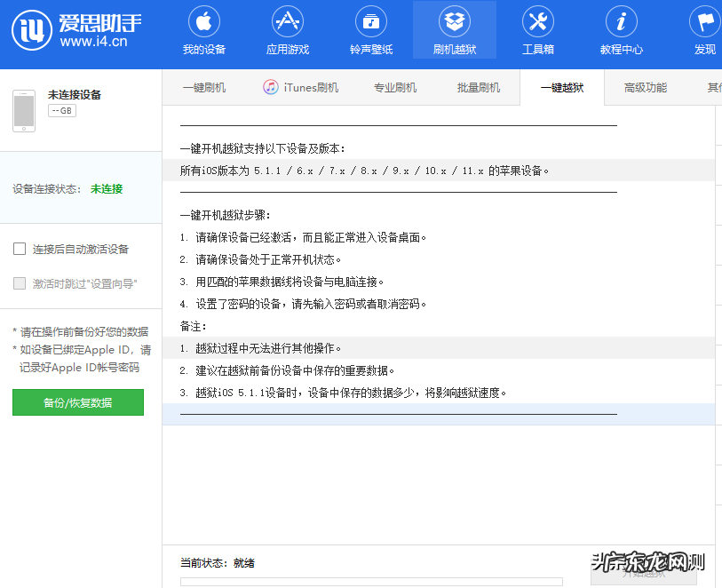Click the 发现 flag icon

pyautogui.click(x=704, y=21)
